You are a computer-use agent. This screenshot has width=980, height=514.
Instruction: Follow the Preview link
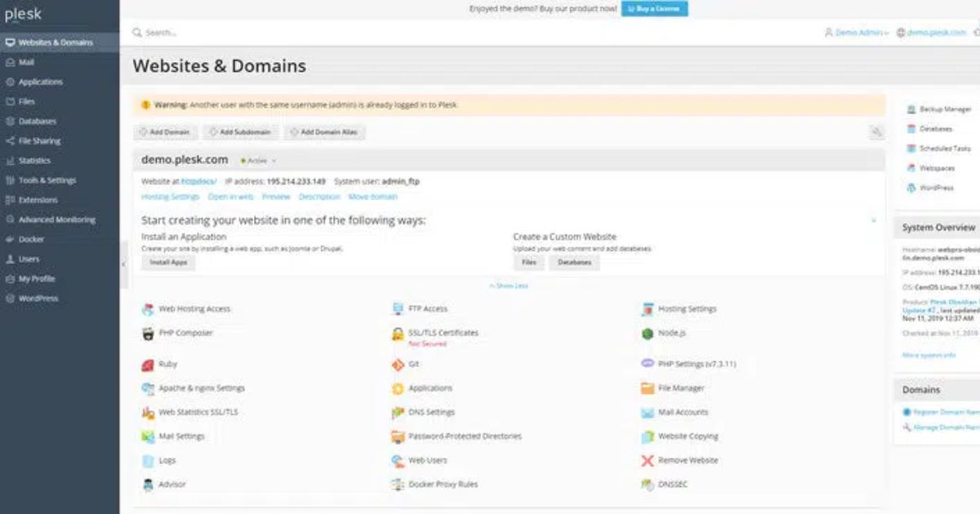pyautogui.click(x=276, y=197)
